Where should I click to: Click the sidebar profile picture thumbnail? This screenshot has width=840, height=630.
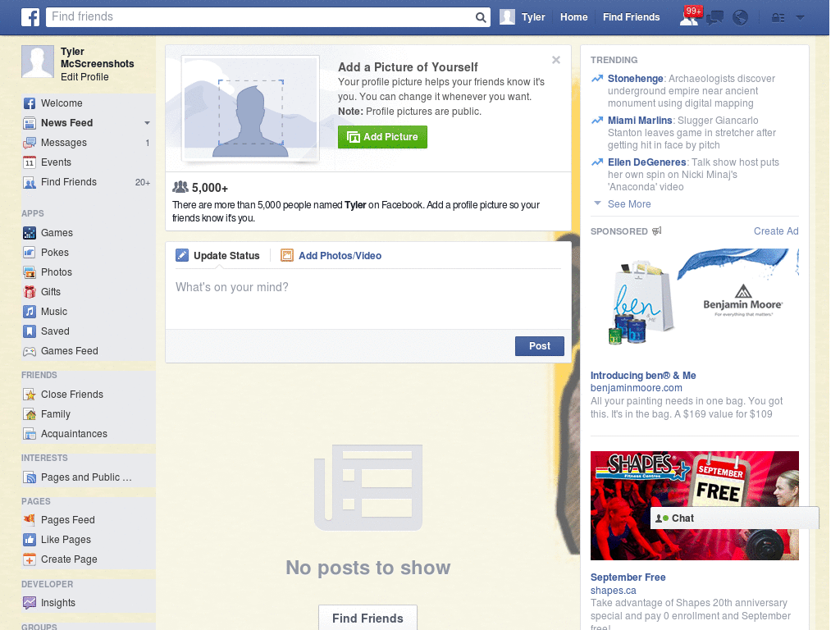(x=38, y=62)
